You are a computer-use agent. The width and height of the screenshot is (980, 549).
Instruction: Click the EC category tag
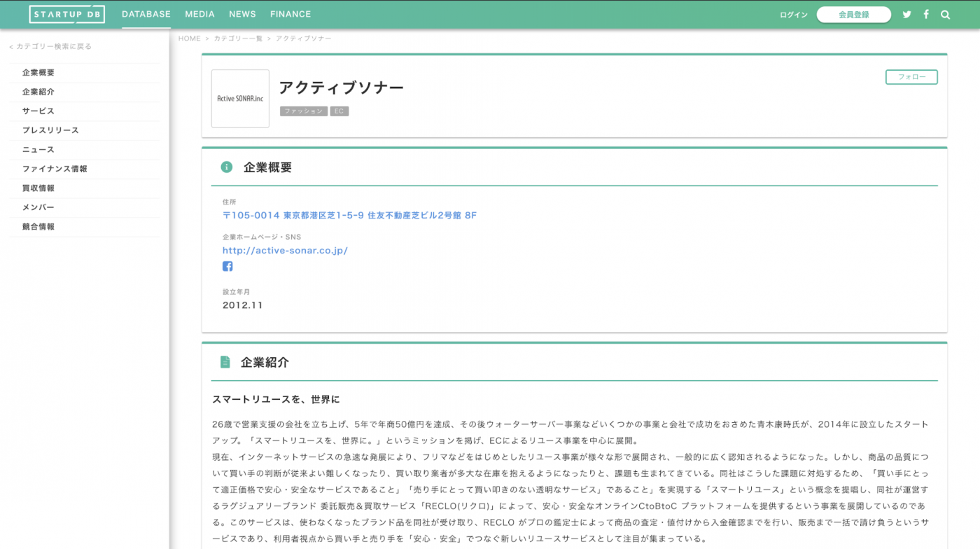click(339, 111)
